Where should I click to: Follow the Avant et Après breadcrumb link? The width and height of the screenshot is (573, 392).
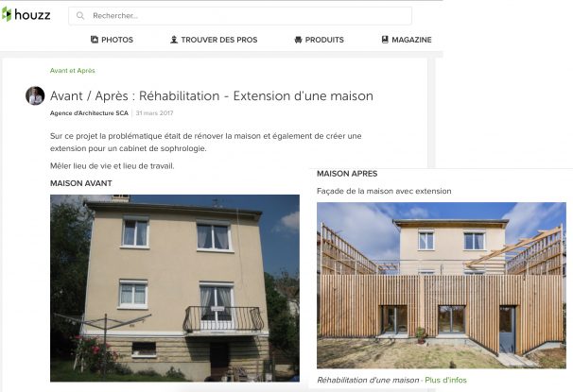click(73, 71)
